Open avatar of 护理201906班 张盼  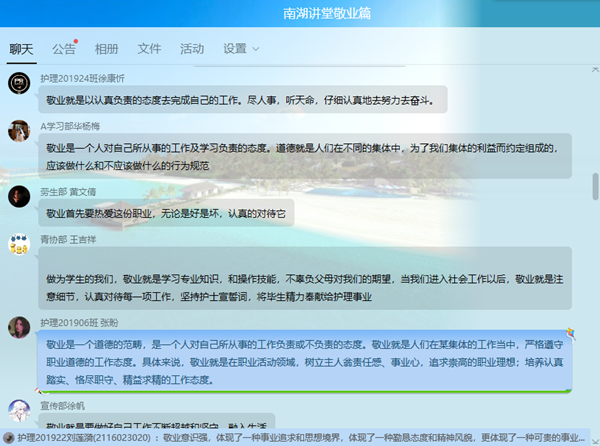tap(17, 328)
